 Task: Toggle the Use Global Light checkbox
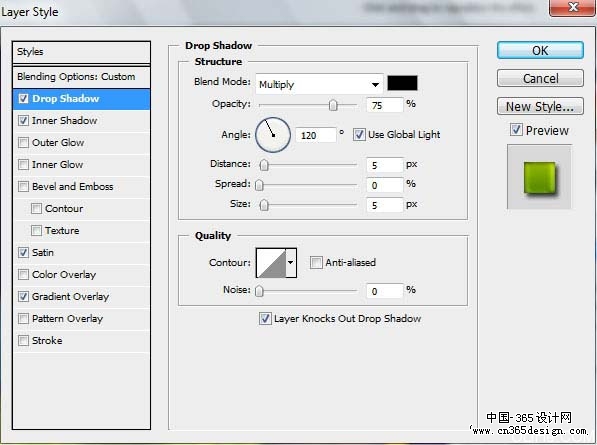(359, 134)
